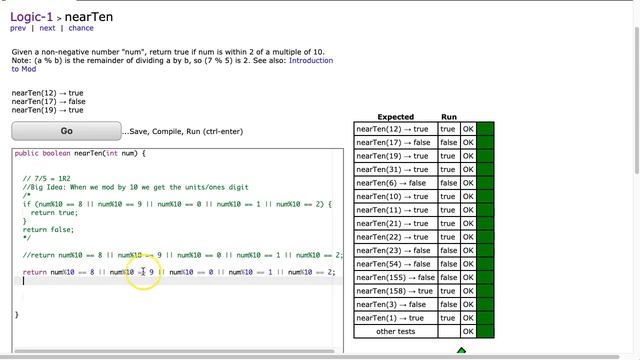This screenshot has width=640, height=360.
Task: Click the closing brace line of method
Action: 17,315
